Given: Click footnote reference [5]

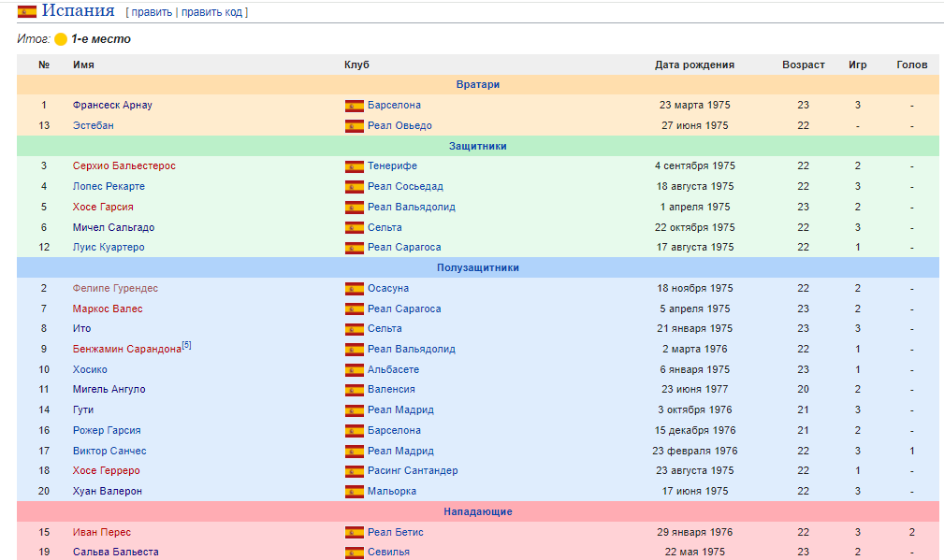Looking at the screenshot, I should click(186, 345).
